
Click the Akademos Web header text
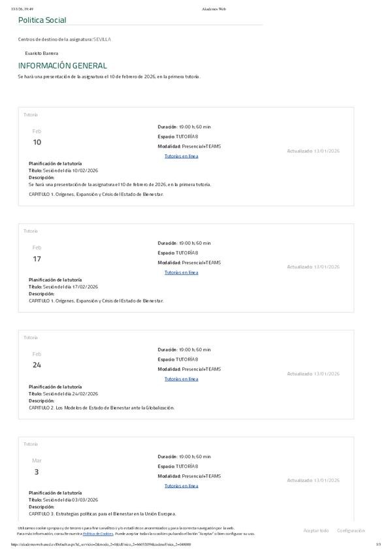tap(214, 9)
